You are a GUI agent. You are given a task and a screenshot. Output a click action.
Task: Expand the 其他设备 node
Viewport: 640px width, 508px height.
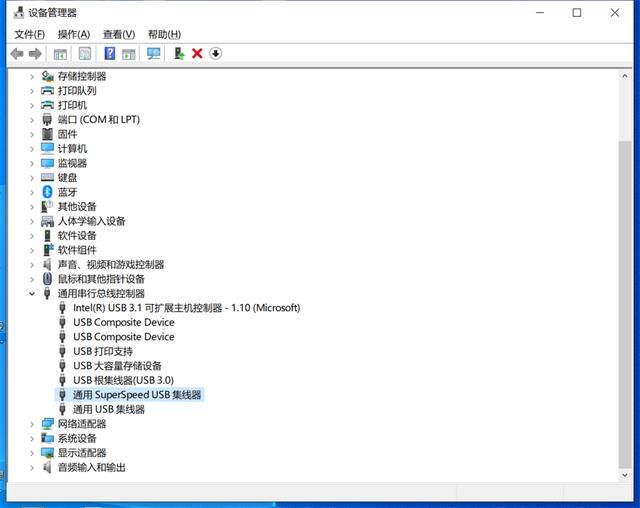32,206
